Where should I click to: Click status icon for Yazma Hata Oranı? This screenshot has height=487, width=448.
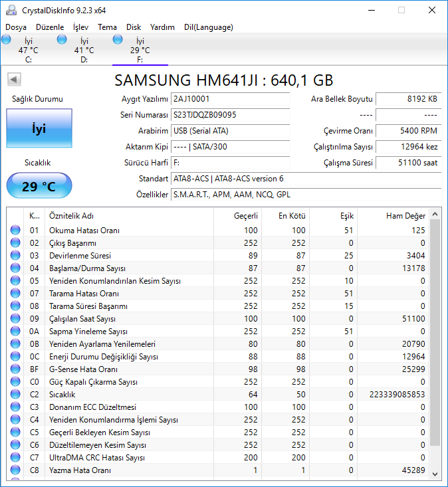coord(15,470)
